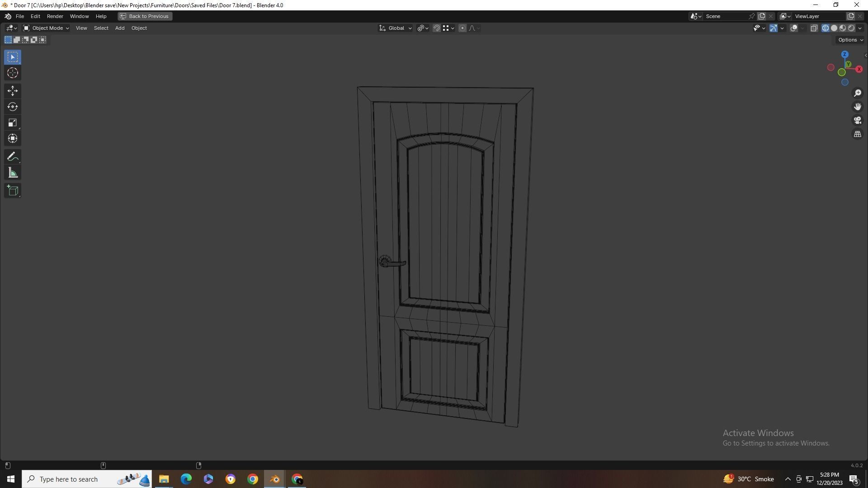The height and width of the screenshot is (488, 868).
Task: Add a new view layer icon
Action: [x=851, y=16]
